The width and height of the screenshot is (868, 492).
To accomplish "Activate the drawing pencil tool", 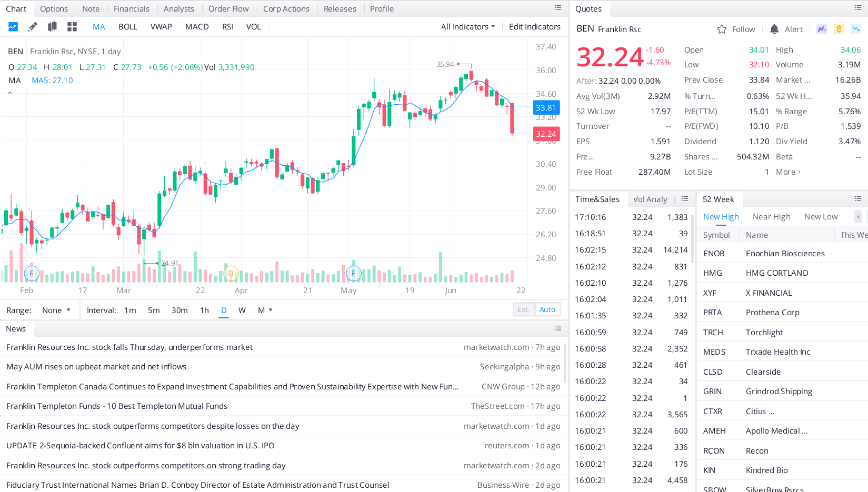I will coord(33,27).
